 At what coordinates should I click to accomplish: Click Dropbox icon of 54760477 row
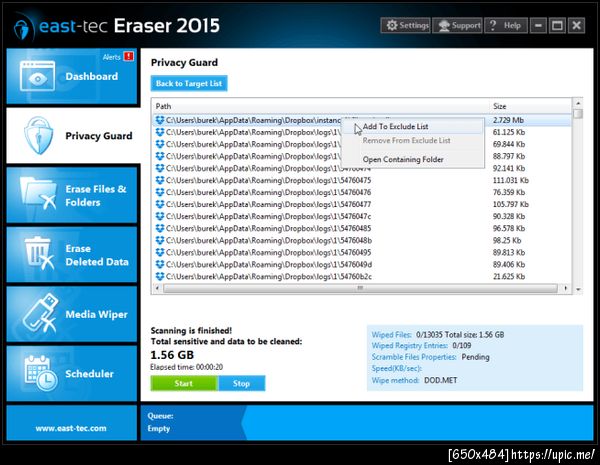point(160,204)
